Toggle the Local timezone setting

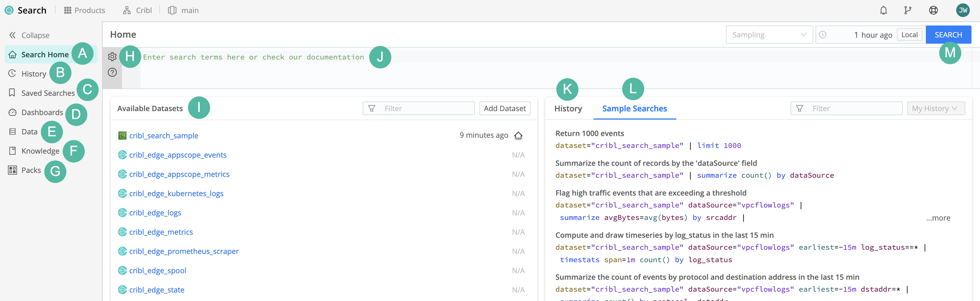pyautogui.click(x=910, y=34)
